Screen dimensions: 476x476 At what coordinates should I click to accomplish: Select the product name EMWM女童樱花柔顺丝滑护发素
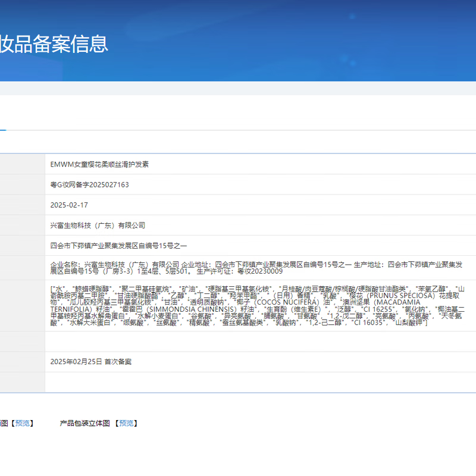[x=99, y=164]
